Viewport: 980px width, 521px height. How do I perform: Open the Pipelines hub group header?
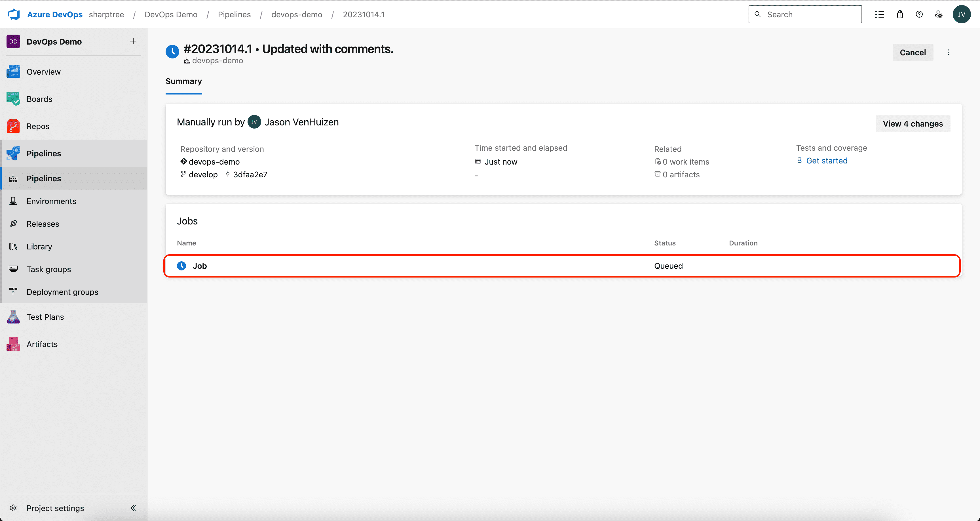point(73,153)
